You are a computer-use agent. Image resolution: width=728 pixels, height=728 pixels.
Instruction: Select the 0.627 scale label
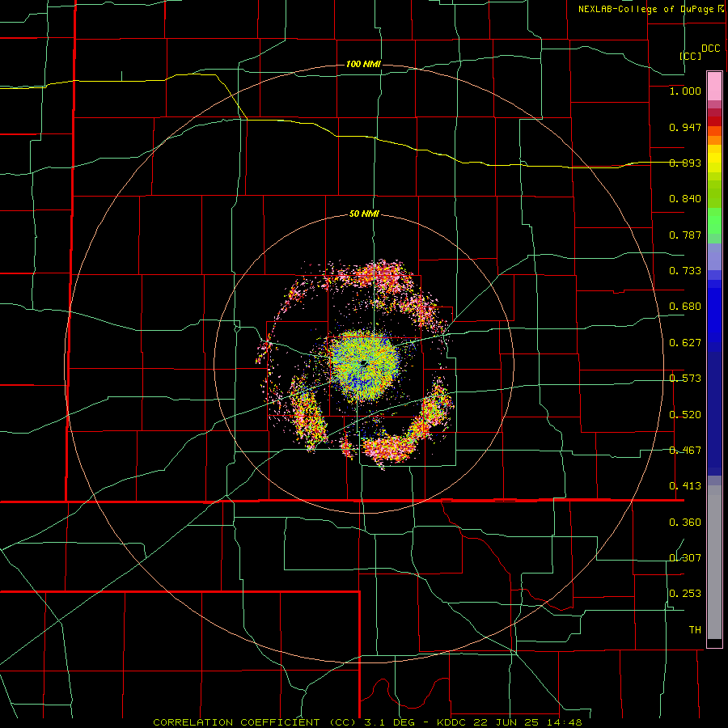click(685, 343)
